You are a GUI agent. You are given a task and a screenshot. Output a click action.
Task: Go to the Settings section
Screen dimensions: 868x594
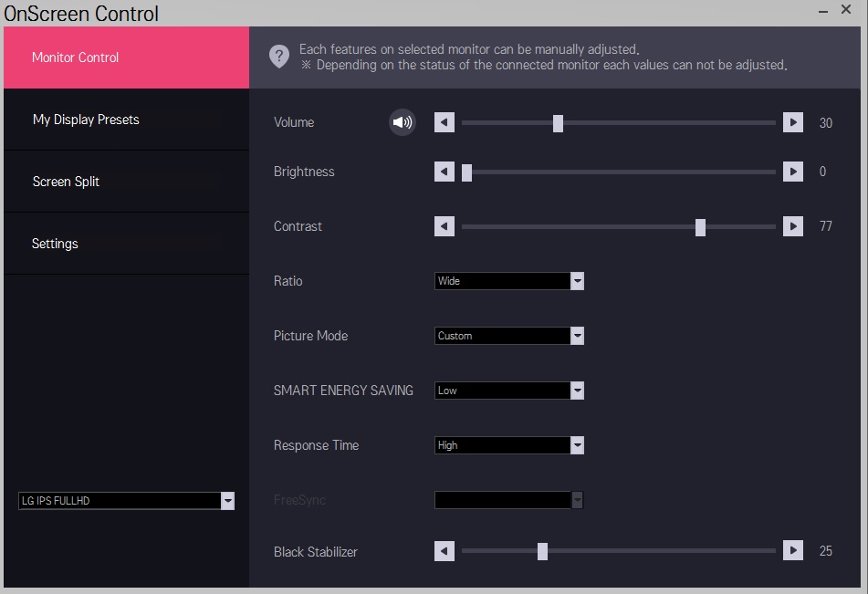126,244
